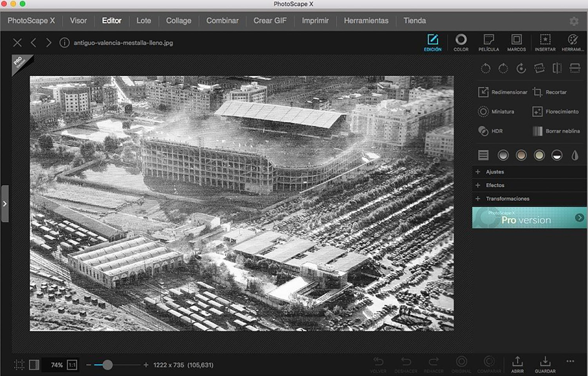
Task: Select the Editor tab
Action: [x=112, y=21]
